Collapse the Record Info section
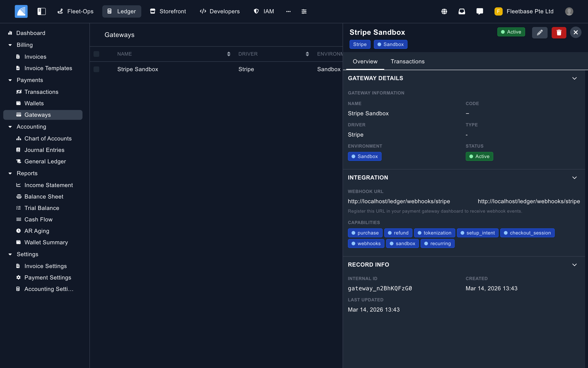588x368 pixels. (x=574, y=265)
